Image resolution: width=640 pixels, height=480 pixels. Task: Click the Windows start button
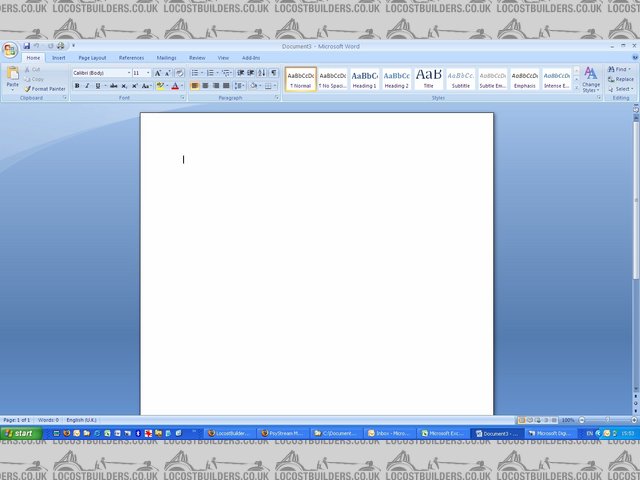(21, 433)
